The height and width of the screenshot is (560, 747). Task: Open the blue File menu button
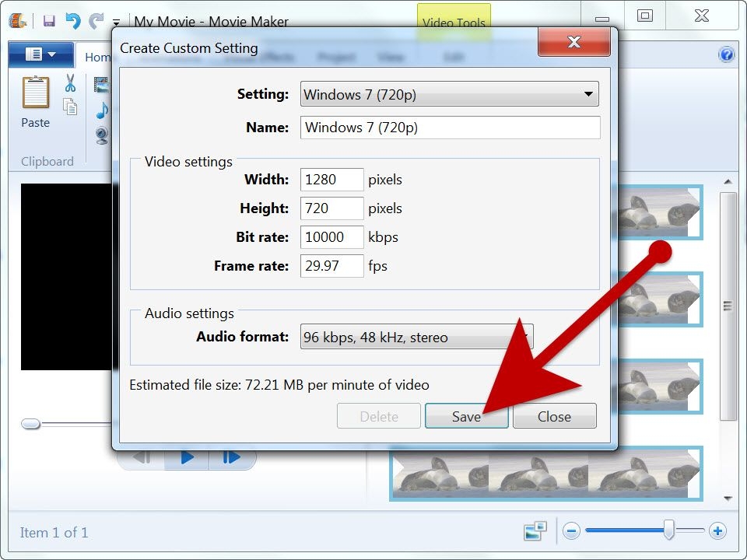point(41,54)
